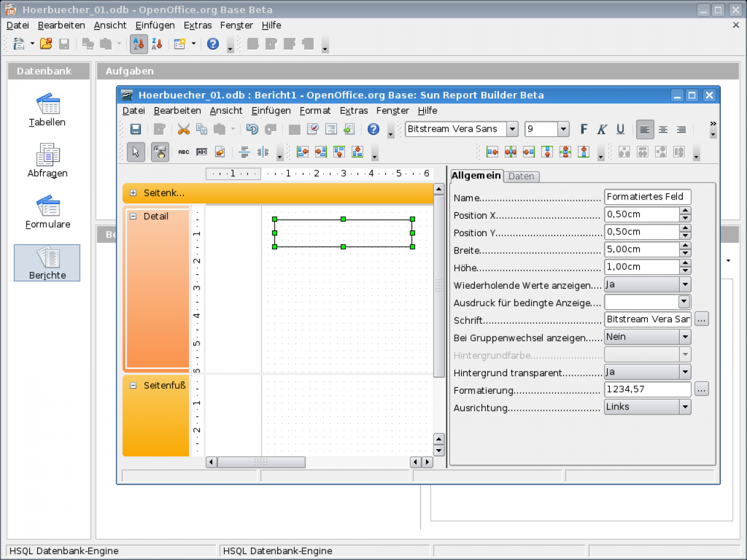Click the Formatierung ellipsis button
This screenshot has width=747, height=560.
[x=701, y=389]
